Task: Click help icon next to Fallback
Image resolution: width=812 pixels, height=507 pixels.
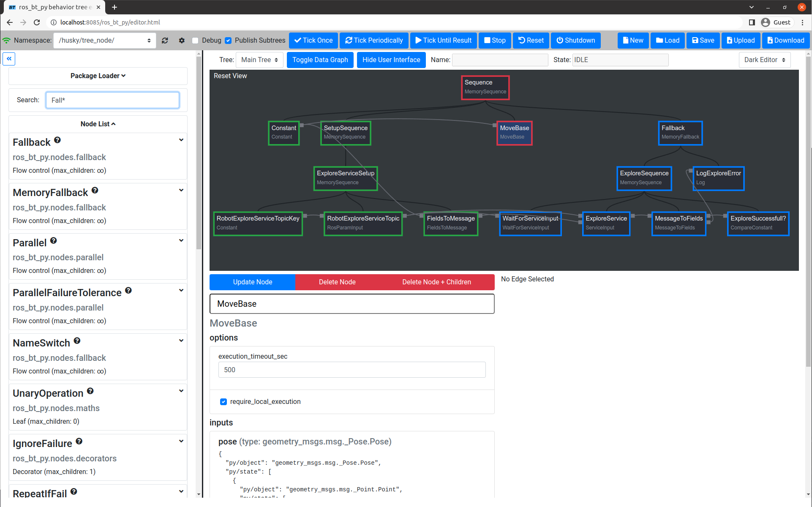Action: (57, 140)
